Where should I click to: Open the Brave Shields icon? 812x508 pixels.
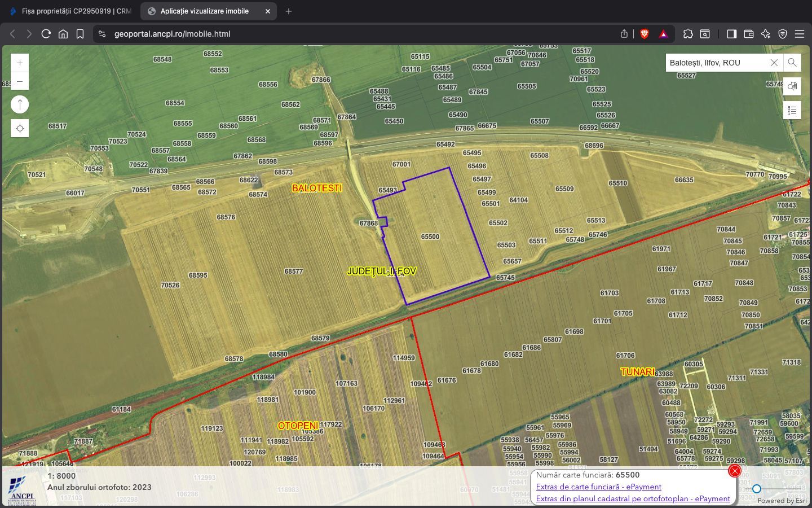(x=643, y=34)
